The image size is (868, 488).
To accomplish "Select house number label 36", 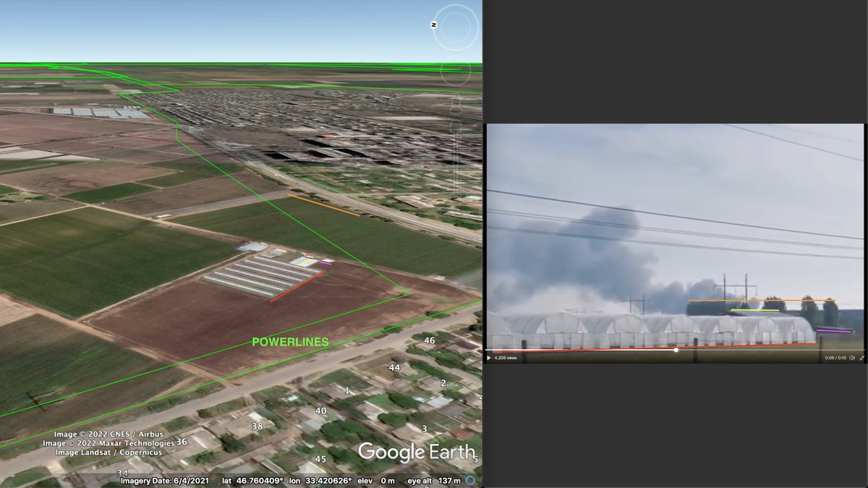I will tap(182, 442).
